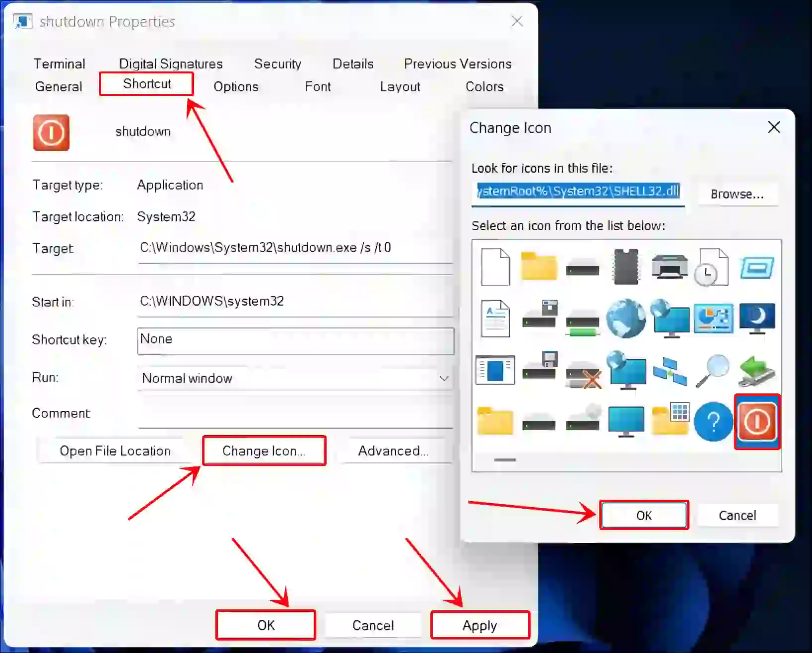Click the Apply button
Image resolution: width=812 pixels, height=653 pixels.
(x=480, y=625)
